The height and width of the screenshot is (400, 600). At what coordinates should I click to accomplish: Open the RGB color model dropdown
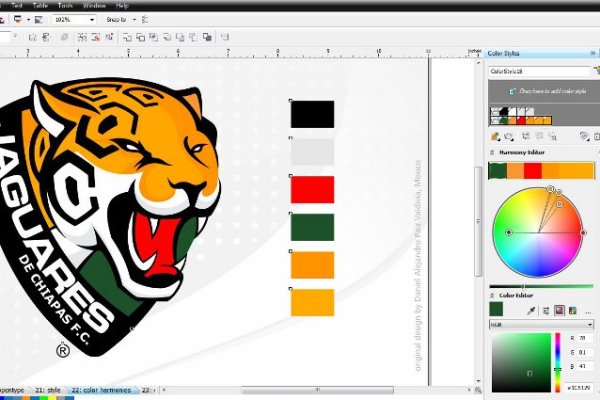[541, 325]
